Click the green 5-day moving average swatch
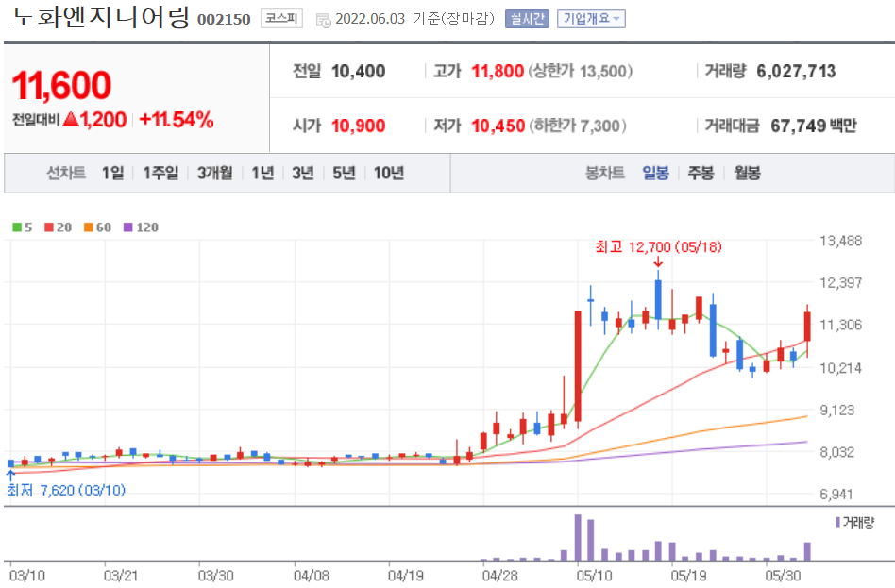895x588 pixels. tap(17, 227)
